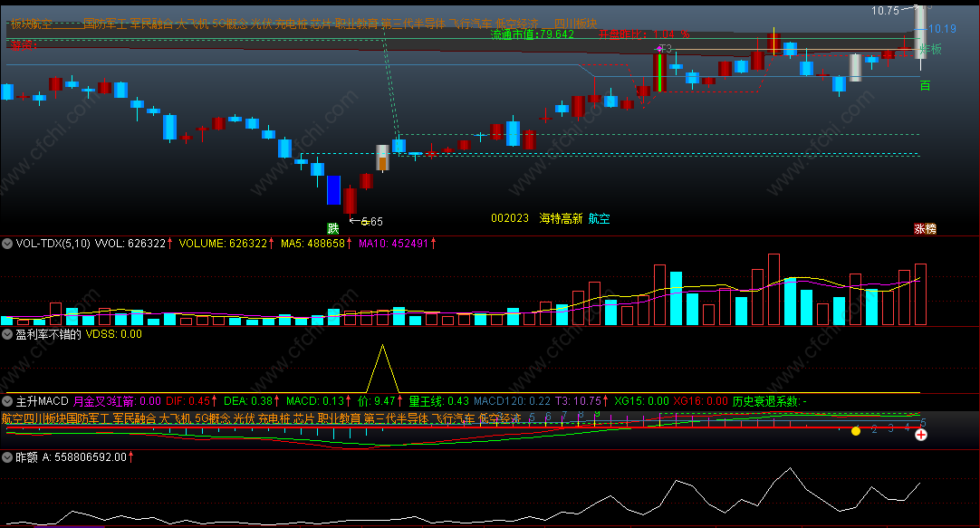The width and height of the screenshot is (980, 528).
Task: Click the tall VDSS signal spike peak
Action: [x=382, y=347]
